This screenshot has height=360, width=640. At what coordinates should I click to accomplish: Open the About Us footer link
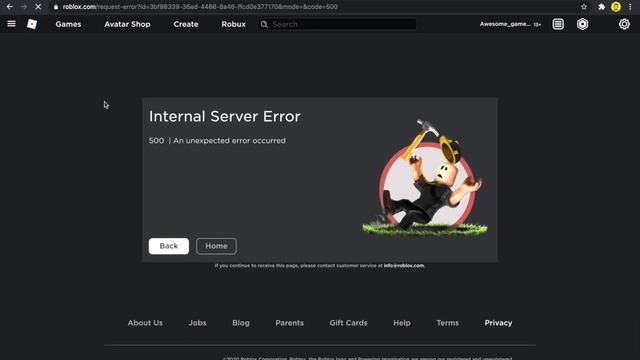[145, 323]
